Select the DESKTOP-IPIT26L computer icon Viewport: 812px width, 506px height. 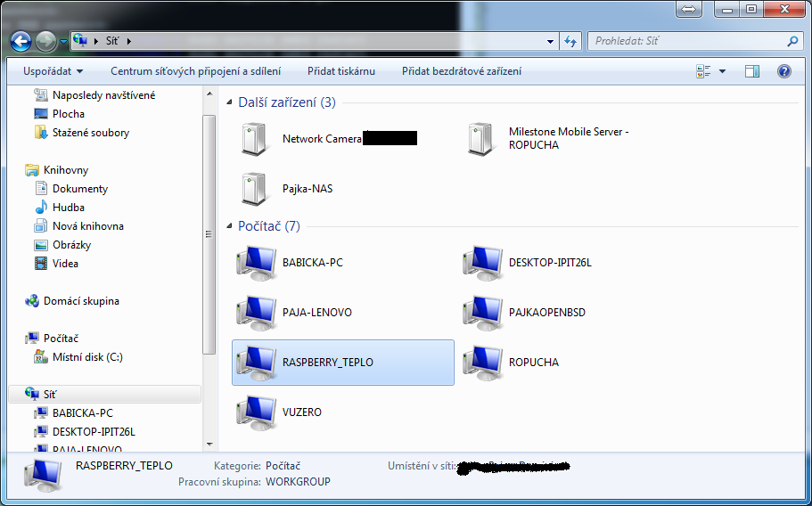(482, 263)
